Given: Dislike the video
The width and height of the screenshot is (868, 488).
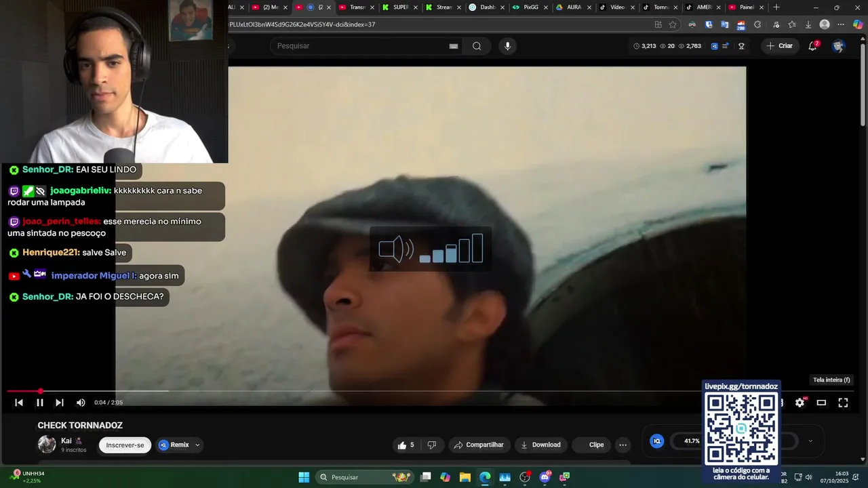Looking at the screenshot, I should tap(432, 445).
